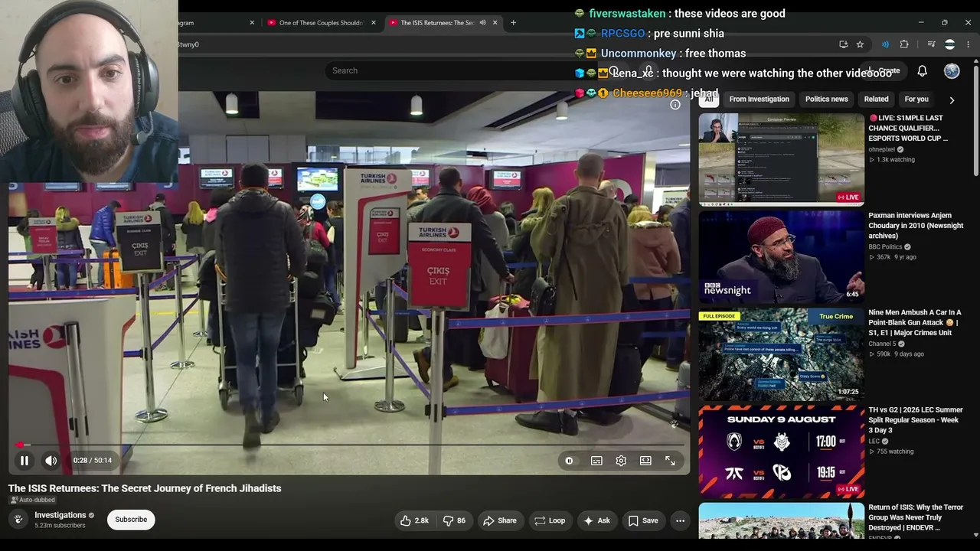Open the YouTube account avatar menu

[952, 70]
